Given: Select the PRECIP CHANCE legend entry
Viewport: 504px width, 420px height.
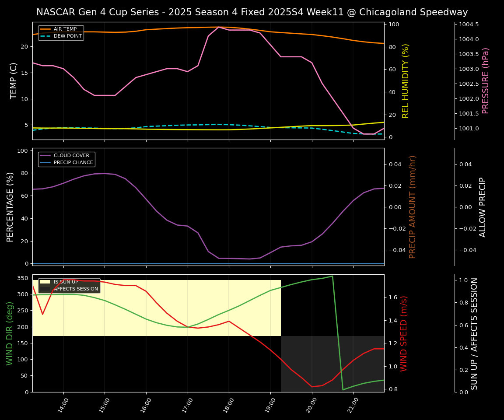Looking at the screenshot, I should click(x=73, y=163).
